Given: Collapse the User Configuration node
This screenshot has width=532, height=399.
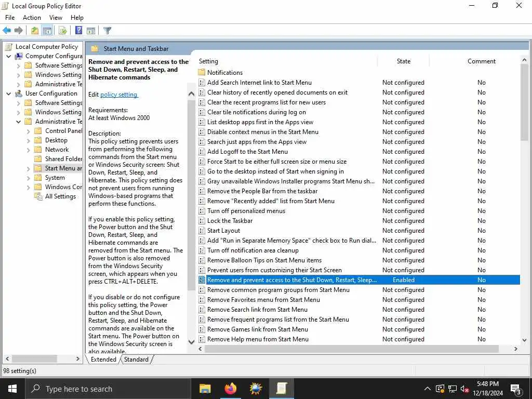Looking at the screenshot, I should coord(8,94).
